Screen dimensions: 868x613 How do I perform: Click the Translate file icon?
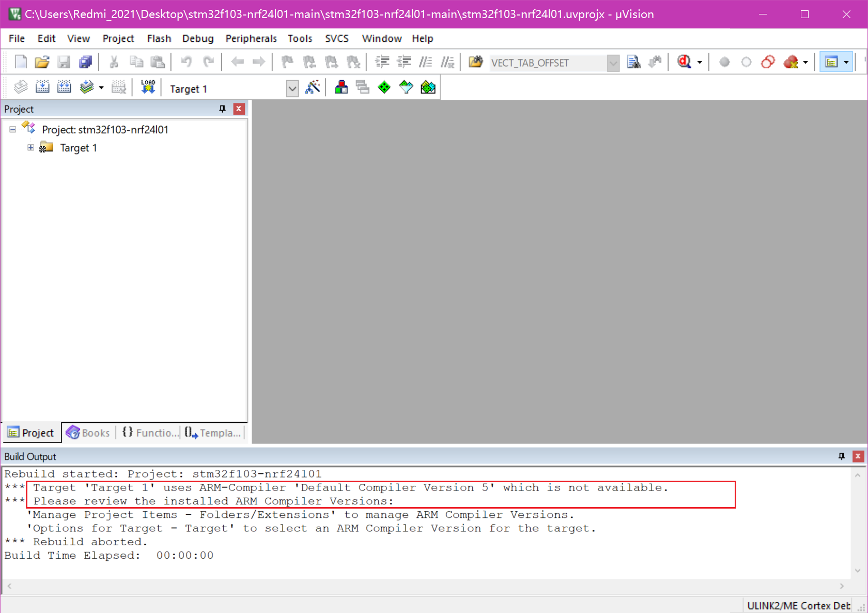(21, 87)
